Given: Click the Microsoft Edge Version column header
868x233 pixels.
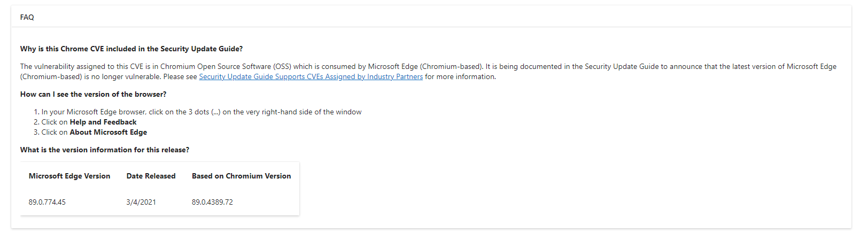Looking at the screenshot, I should coord(69,176).
